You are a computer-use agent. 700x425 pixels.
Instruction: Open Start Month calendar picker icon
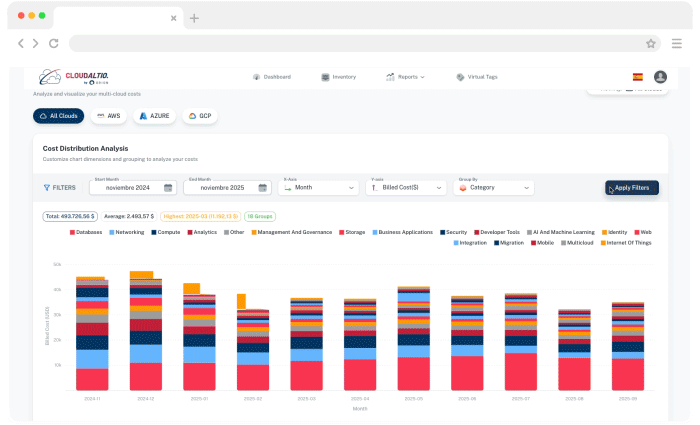[169, 187]
